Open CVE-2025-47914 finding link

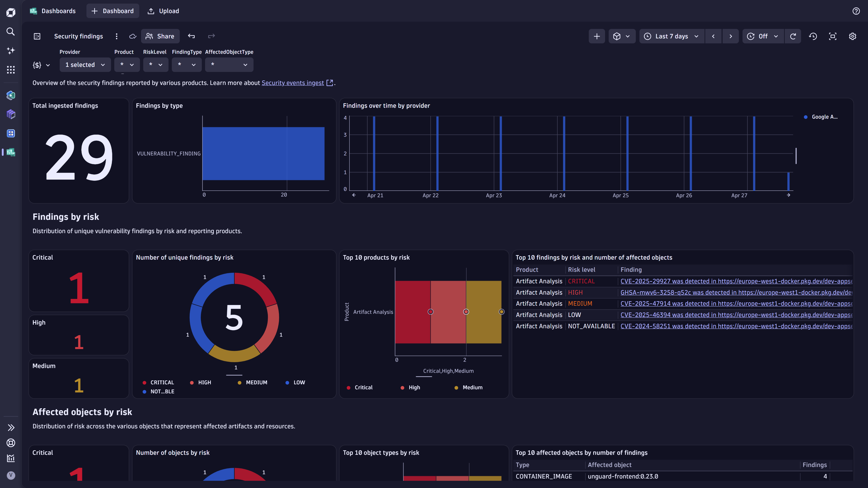736,303
